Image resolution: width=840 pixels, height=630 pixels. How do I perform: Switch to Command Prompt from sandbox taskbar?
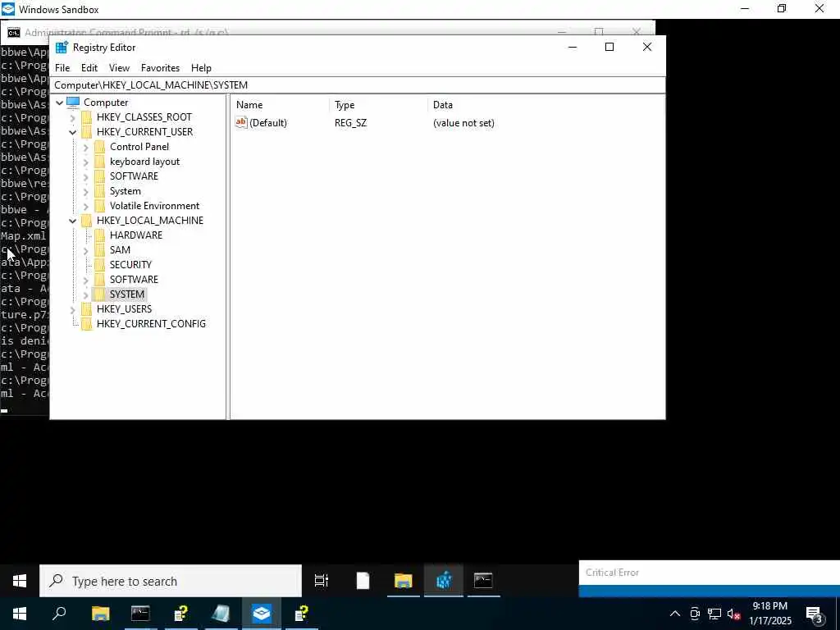pos(483,581)
